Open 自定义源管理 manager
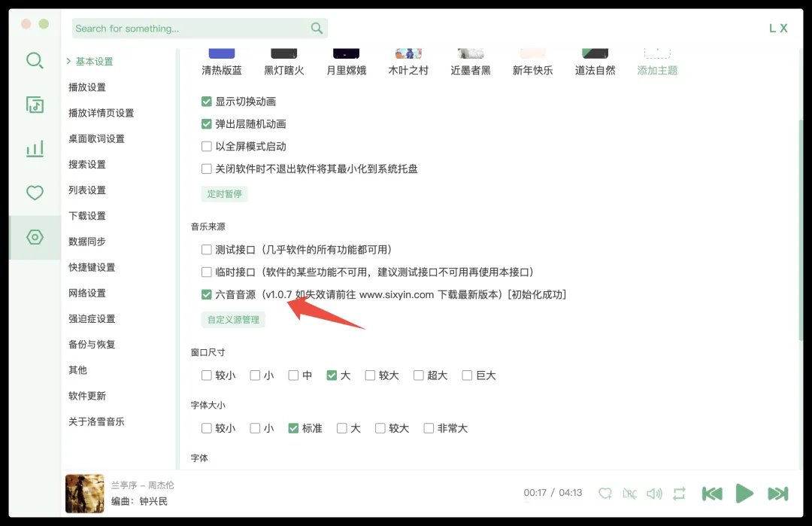Screen dimensions: 812x526 pos(233,319)
